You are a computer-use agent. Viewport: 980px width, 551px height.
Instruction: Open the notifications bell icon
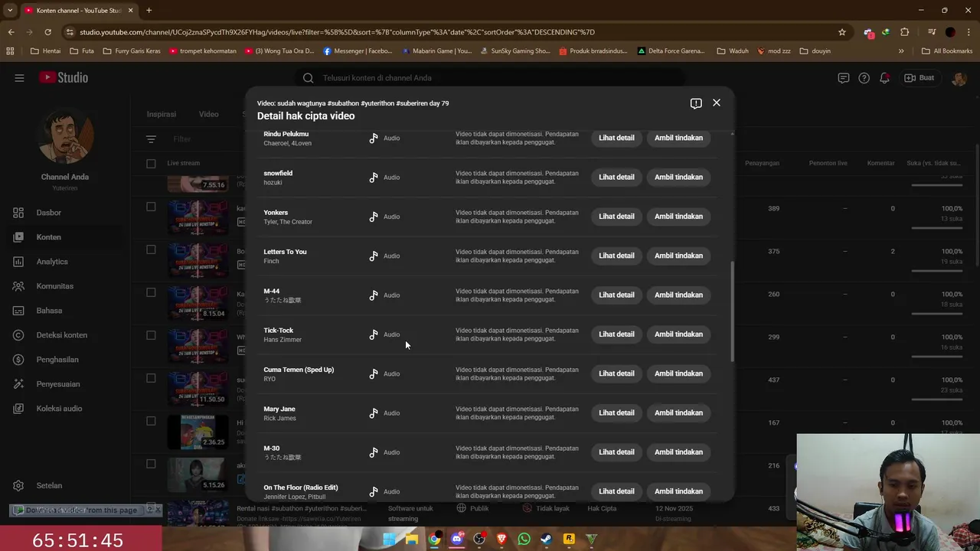(x=884, y=78)
